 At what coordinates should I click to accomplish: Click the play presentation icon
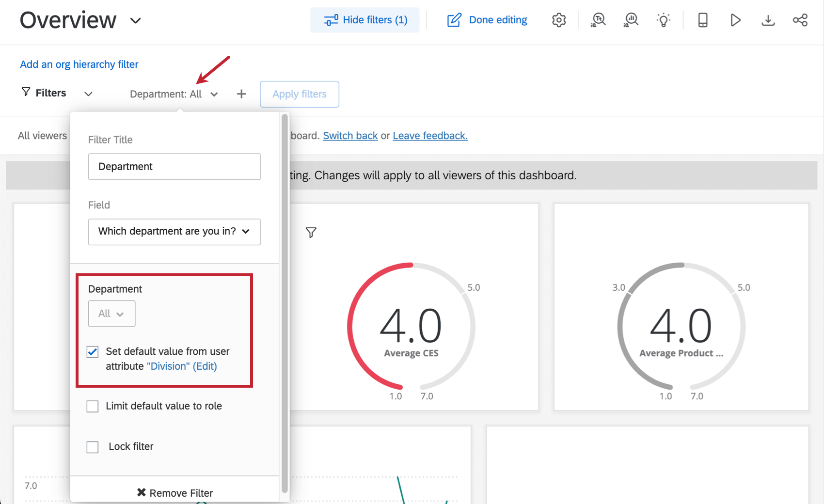pos(735,20)
